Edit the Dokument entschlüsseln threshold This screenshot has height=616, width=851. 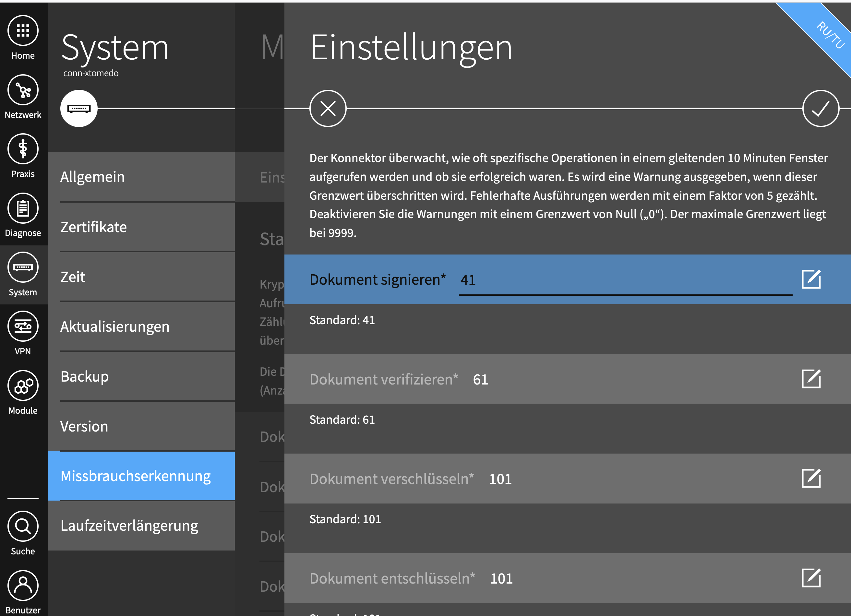[811, 578]
